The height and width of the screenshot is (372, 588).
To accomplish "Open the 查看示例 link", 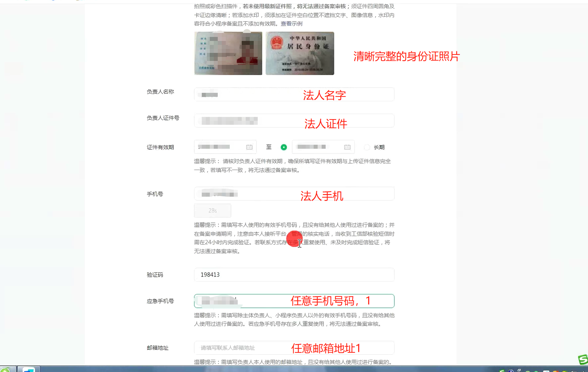I will (x=291, y=24).
